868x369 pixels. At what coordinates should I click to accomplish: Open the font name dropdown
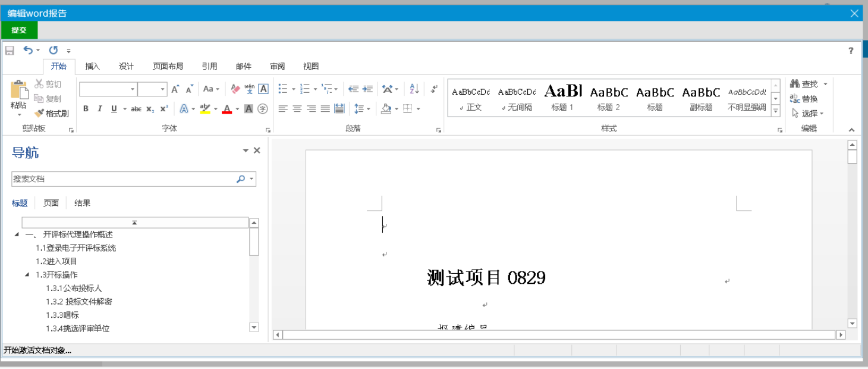[x=133, y=89]
